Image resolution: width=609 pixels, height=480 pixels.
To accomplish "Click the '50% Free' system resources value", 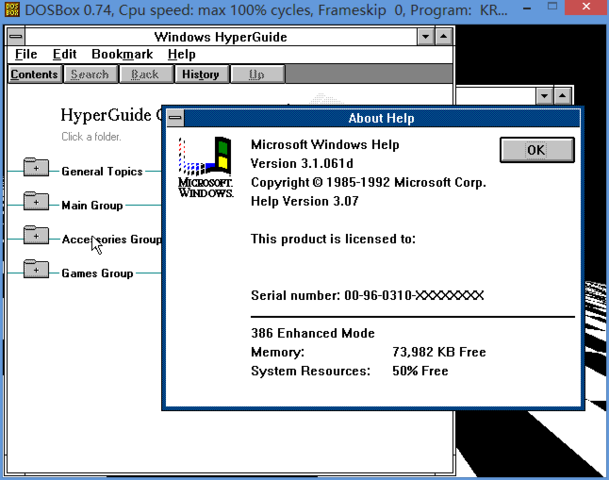I will (x=420, y=371).
